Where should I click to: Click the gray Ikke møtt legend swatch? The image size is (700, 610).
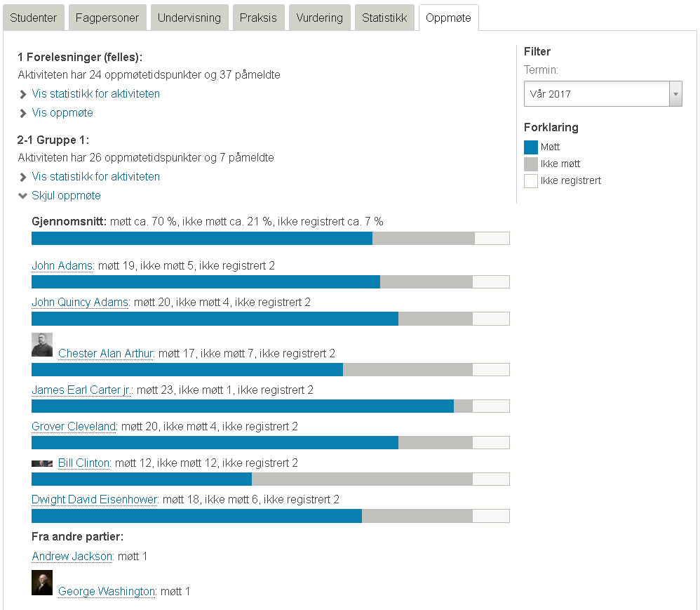click(x=531, y=164)
